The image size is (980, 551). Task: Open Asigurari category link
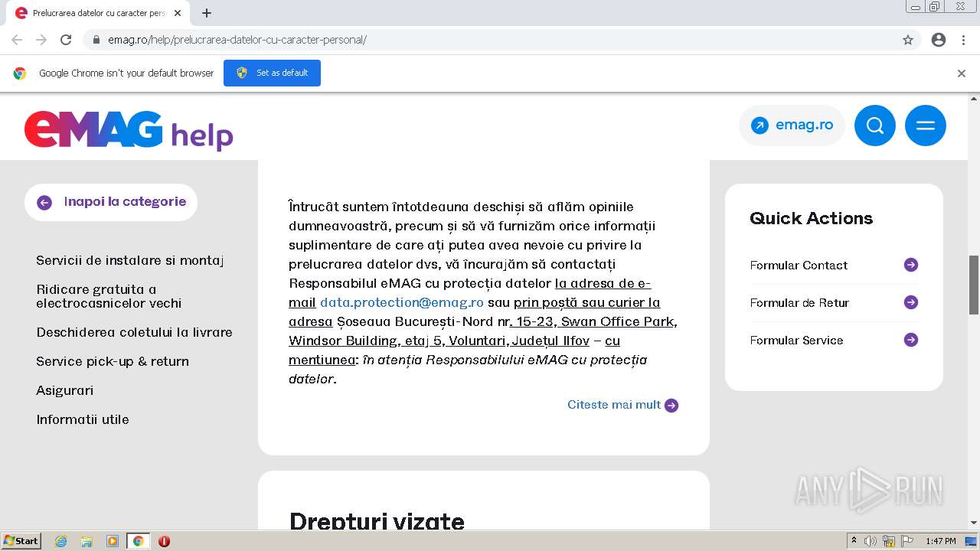[64, 390]
